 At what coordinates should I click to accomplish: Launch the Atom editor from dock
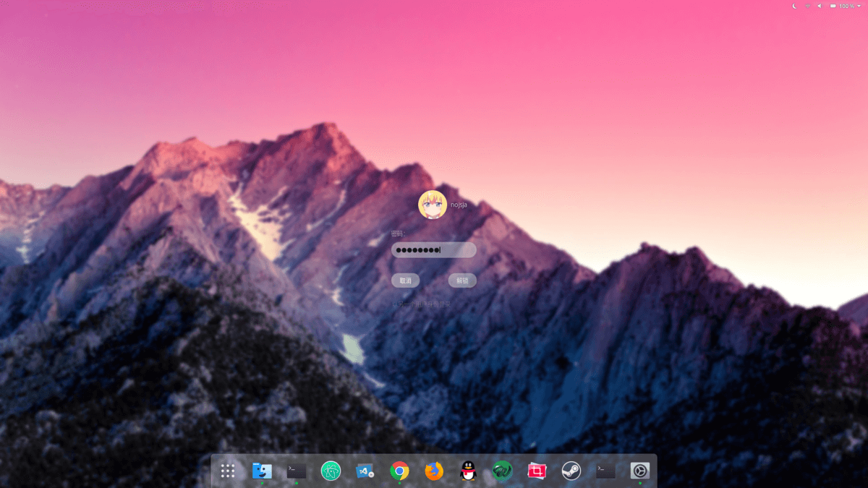(331, 471)
